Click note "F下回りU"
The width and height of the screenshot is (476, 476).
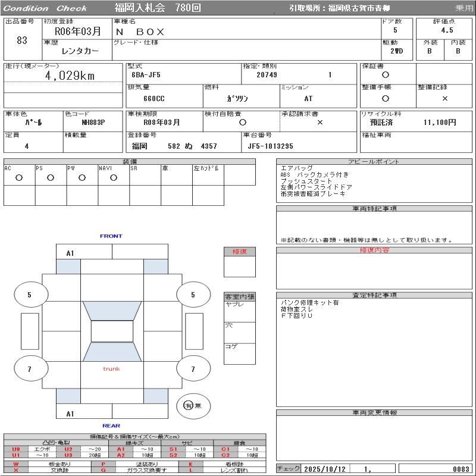296,315
